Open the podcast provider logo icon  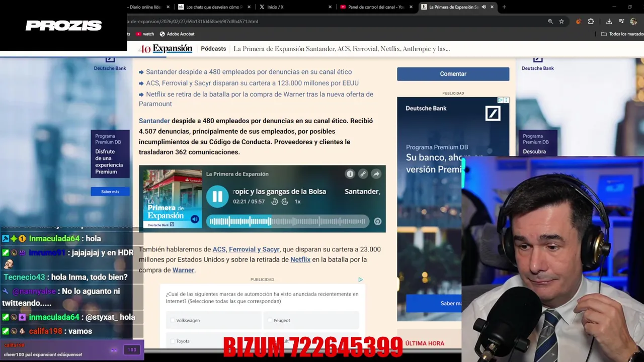(x=377, y=222)
